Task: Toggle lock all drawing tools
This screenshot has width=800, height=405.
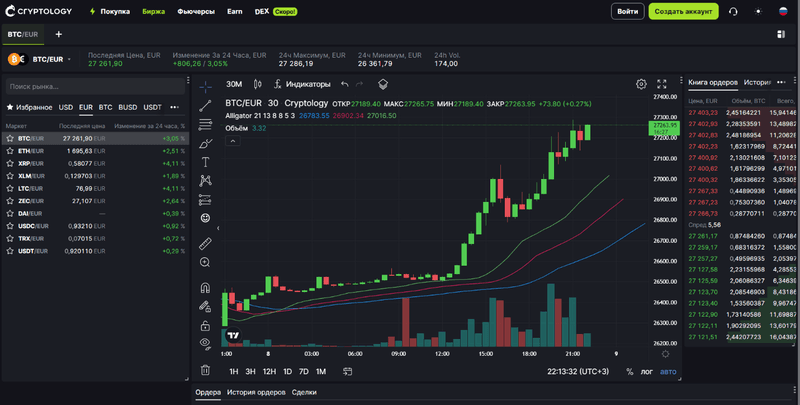Action: point(205,325)
